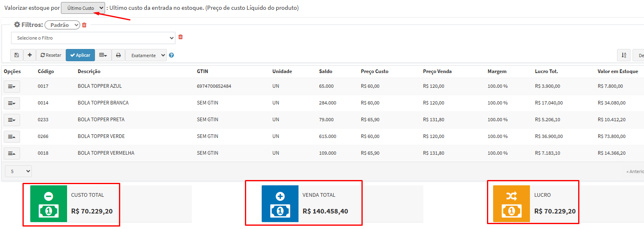Click the trash icon beside Selecione o Filtro
The width and height of the screenshot is (644, 229).
tap(180, 37)
